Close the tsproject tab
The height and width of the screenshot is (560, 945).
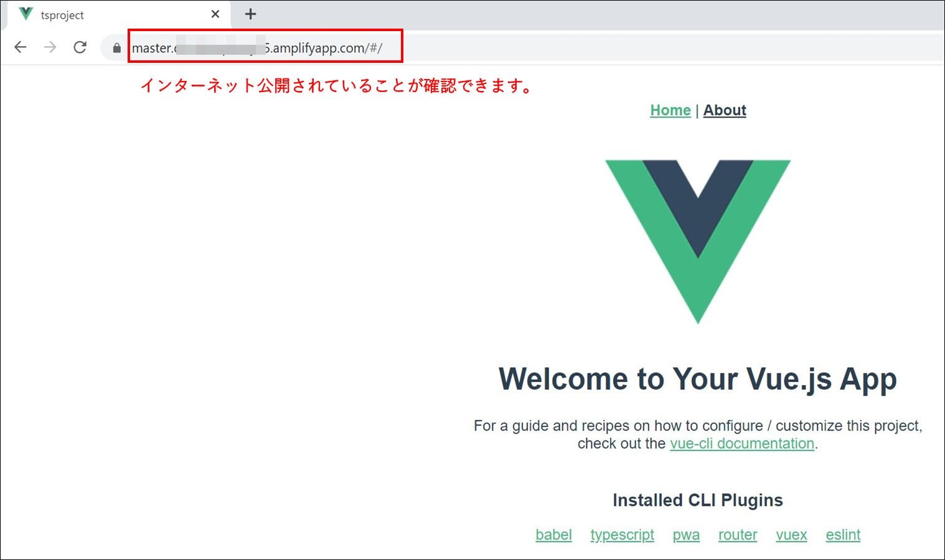[214, 14]
